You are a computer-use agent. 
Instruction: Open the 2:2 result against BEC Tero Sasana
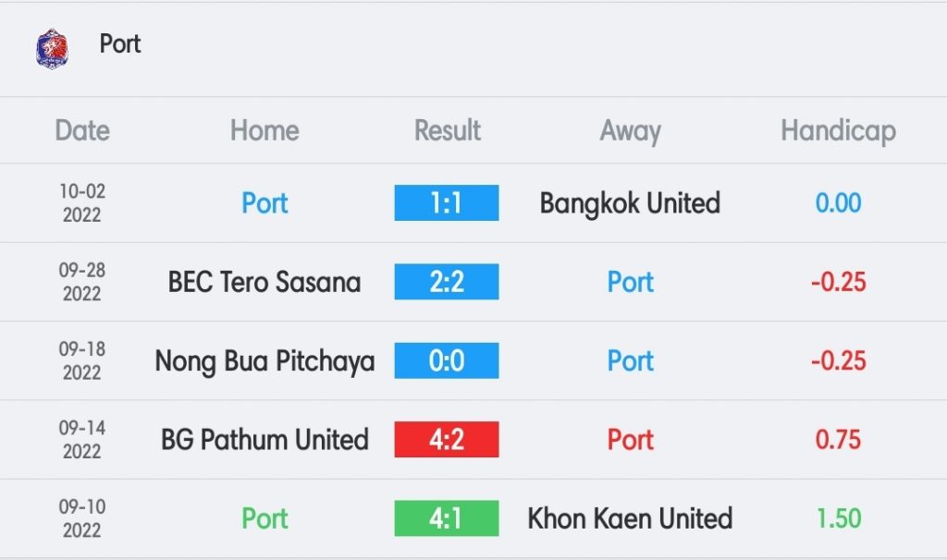click(x=447, y=282)
